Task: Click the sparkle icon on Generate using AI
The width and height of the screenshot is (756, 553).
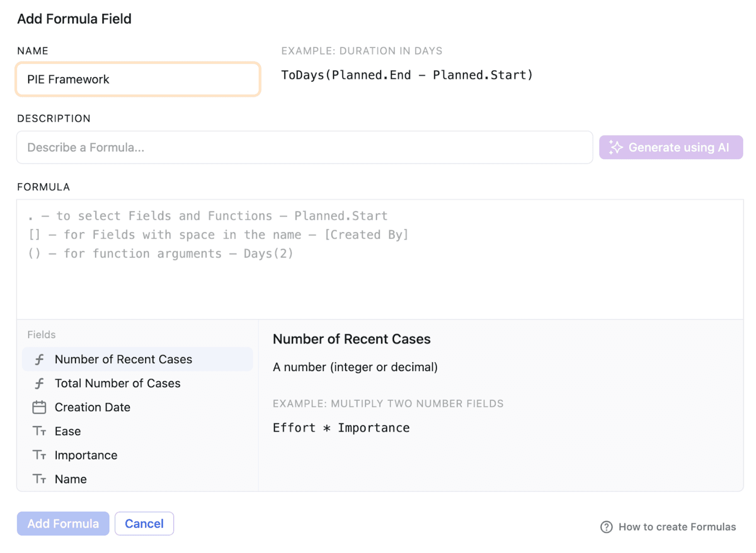Action: click(616, 147)
